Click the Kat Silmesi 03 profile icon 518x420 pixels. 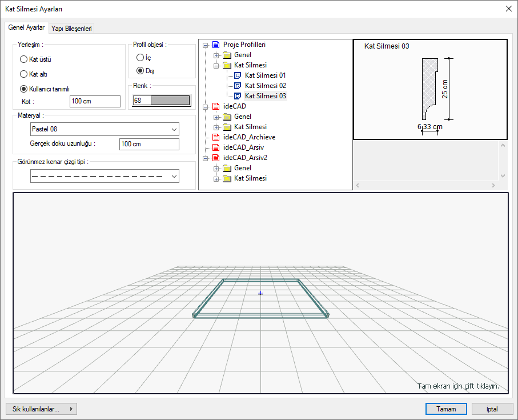pos(238,96)
